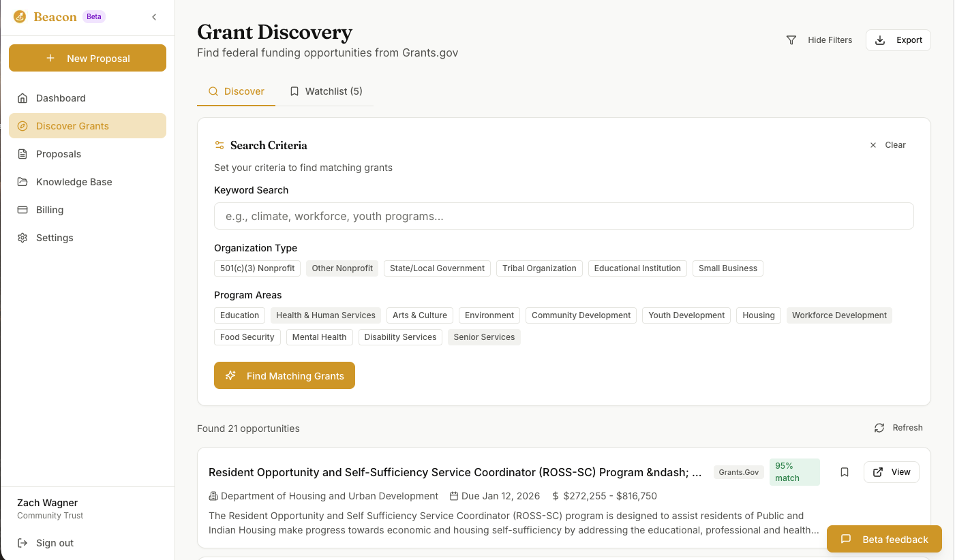
Task: Select the Youth Development chip
Action: tap(686, 315)
